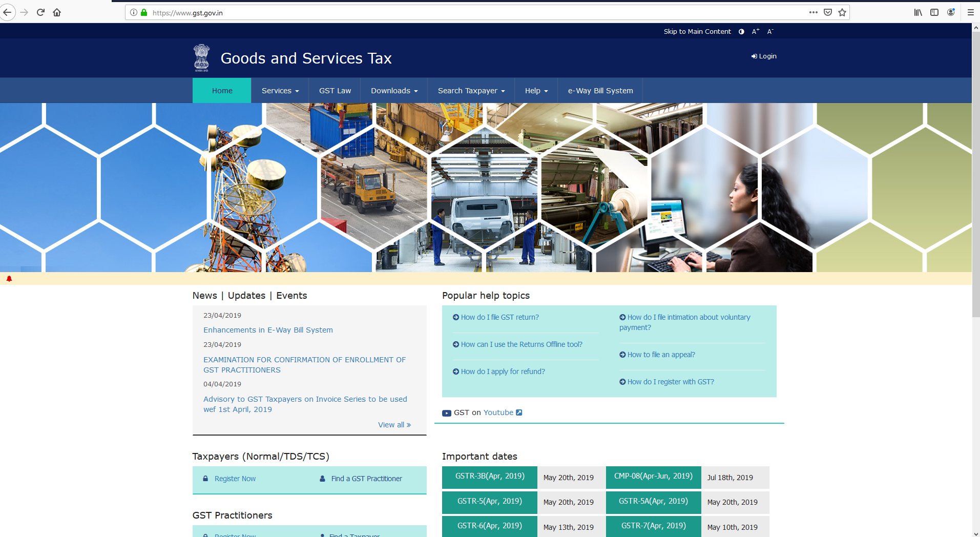Click the national emblem logo

coord(201,58)
